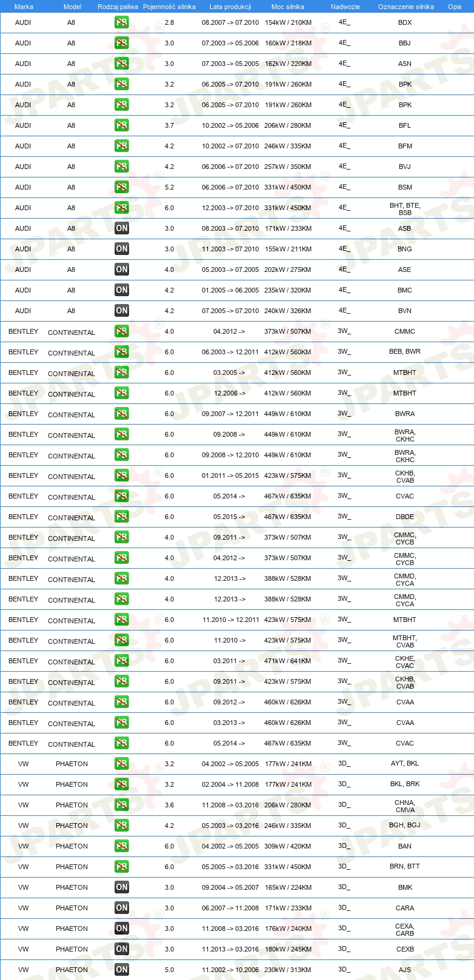Click the petrol icon in the BGH, BGJ row
The image size is (474, 980).
[122, 826]
